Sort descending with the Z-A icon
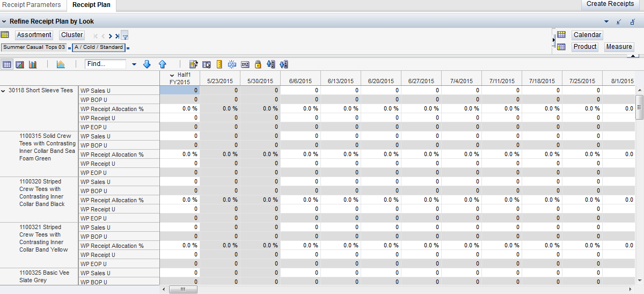The width and height of the screenshot is (644, 294). click(x=284, y=64)
